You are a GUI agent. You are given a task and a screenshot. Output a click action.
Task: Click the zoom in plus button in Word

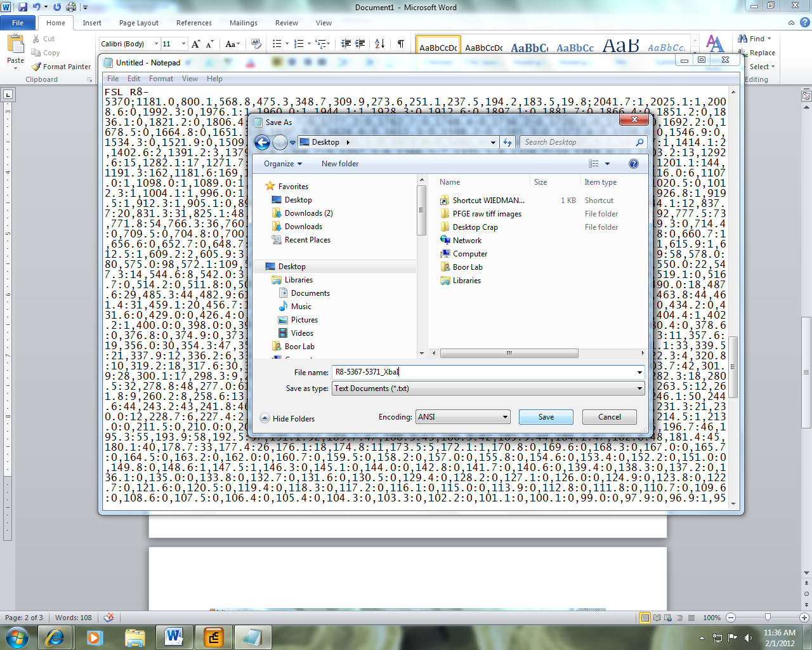(x=804, y=618)
